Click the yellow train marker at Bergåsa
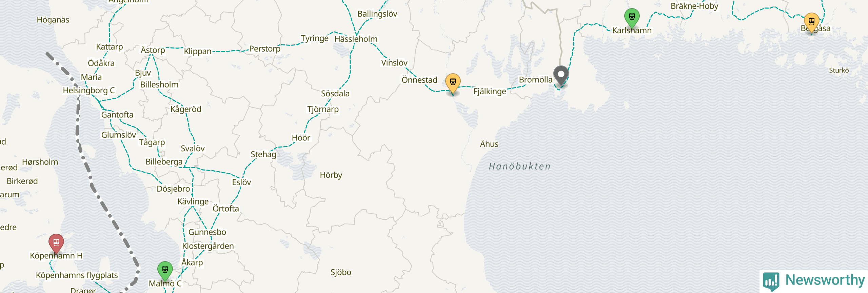Screen dimensions: 868x293 [811, 22]
